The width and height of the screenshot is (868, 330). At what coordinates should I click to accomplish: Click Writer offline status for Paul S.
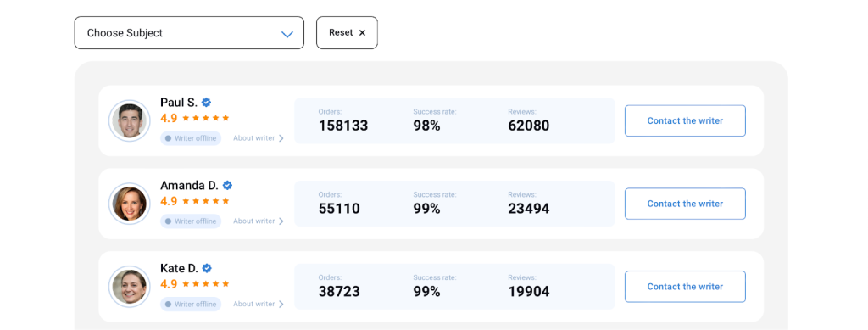[x=191, y=138]
